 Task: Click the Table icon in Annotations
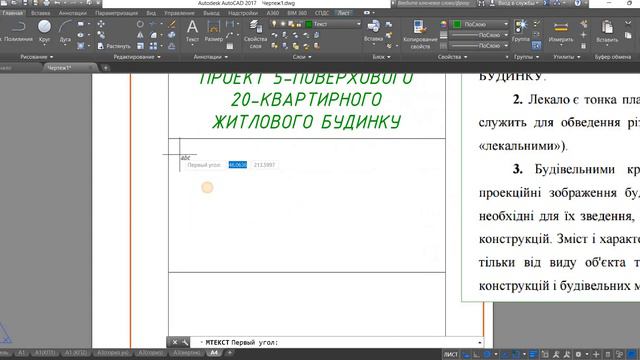coord(230,46)
